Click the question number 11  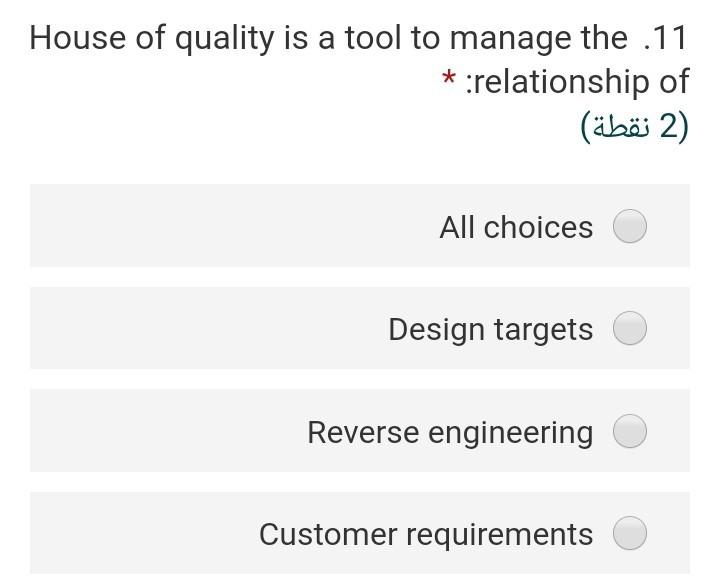pos(667,38)
